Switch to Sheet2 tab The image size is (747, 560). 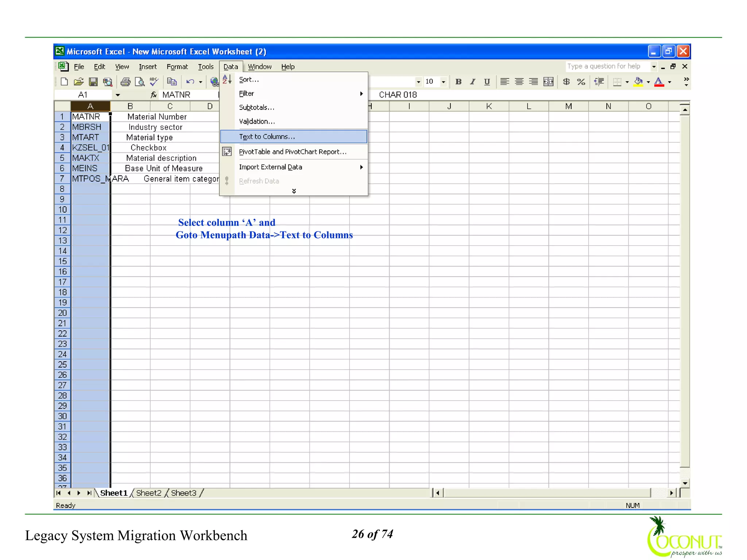point(148,493)
